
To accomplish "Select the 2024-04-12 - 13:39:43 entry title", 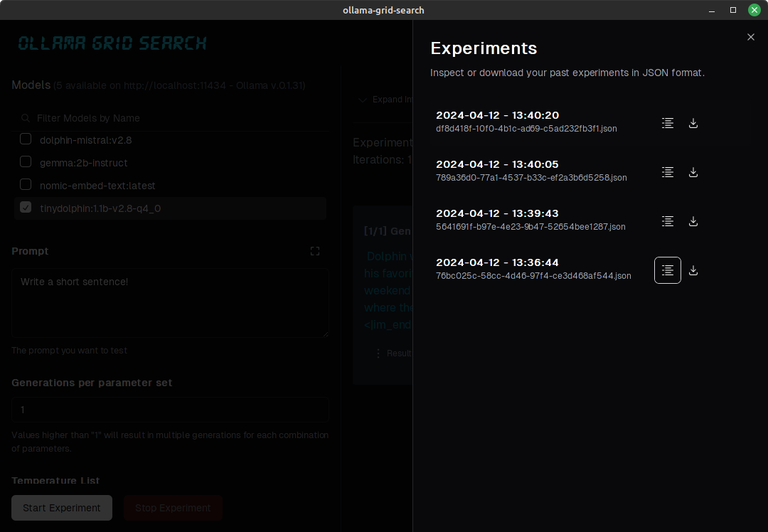I will 497,213.
